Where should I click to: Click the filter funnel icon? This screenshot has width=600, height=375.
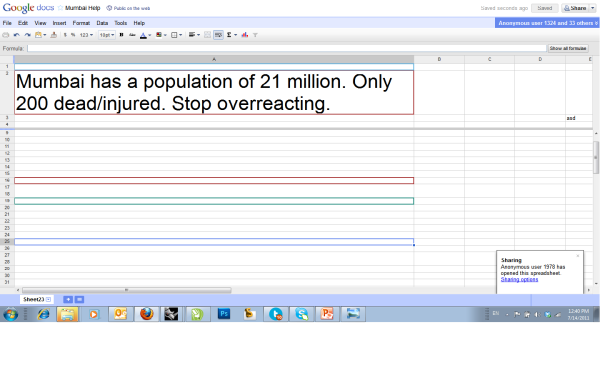(255, 35)
